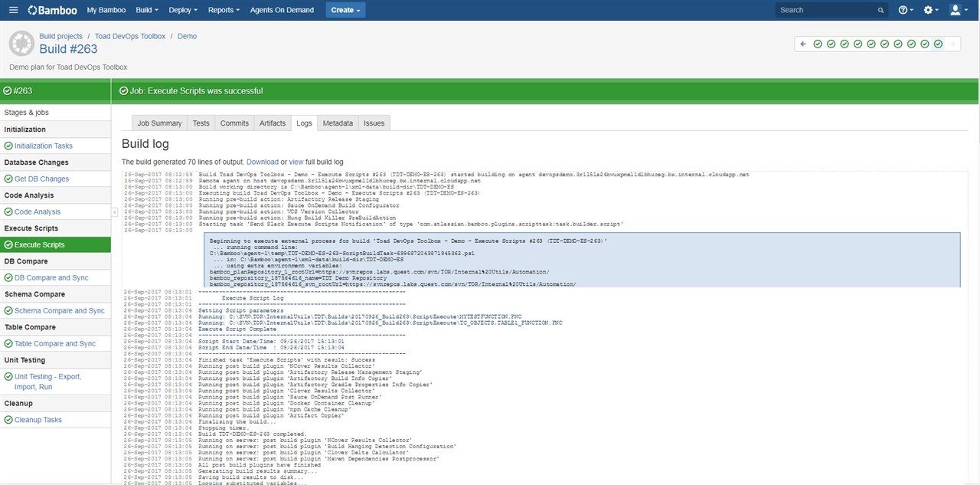
Task: Switch to the Job Summary tab
Action: coord(159,123)
